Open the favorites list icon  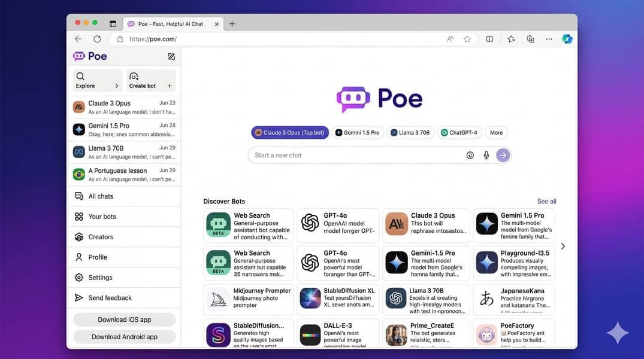click(511, 39)
